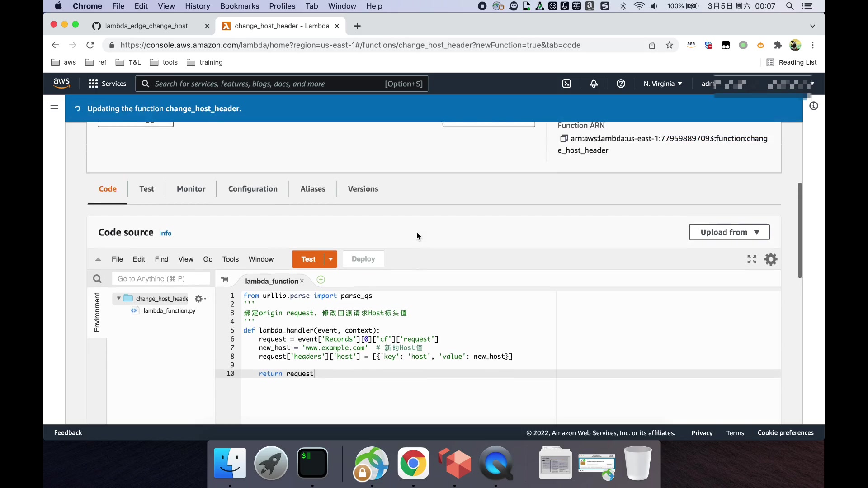Viewport: 868px width, 488px height.
Task: Open search icon in environment panel
Action: pos(97,279)
